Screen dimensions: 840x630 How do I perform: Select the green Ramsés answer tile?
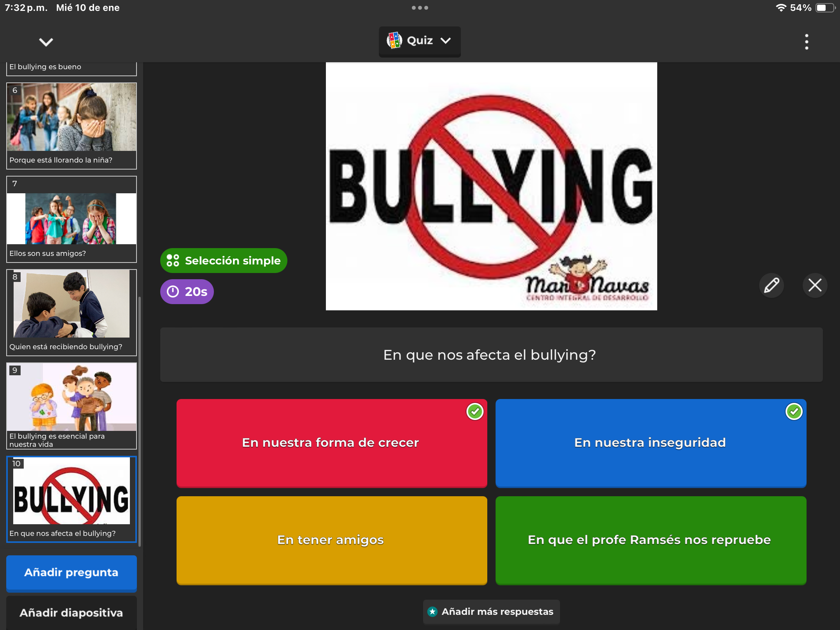pos(650,540)
